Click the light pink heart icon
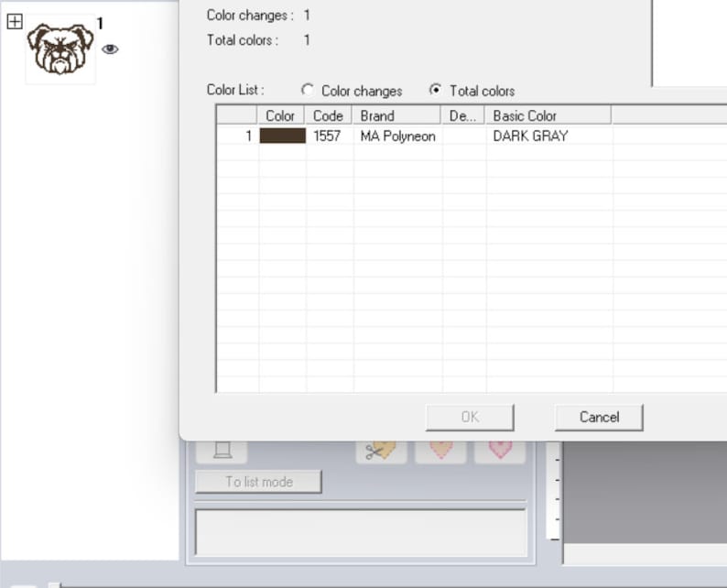The height and width of the screenshot is (588, 727). coord(440,451)
